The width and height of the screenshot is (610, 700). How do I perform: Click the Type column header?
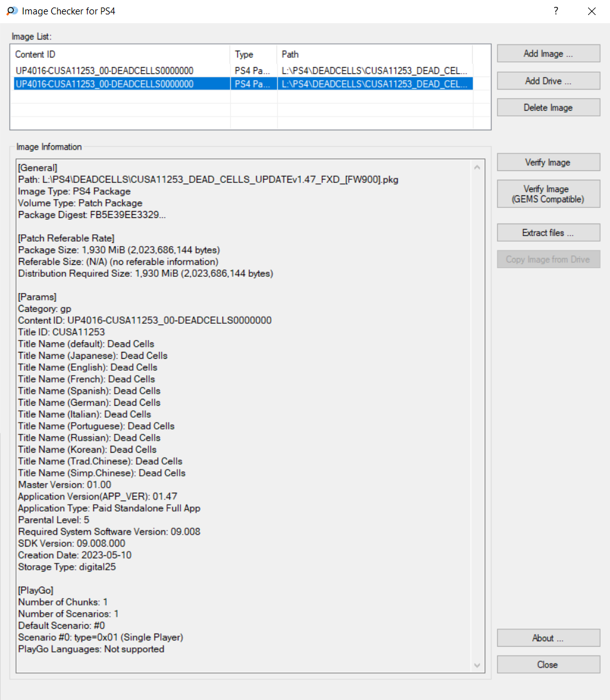(x=253, y=54)
